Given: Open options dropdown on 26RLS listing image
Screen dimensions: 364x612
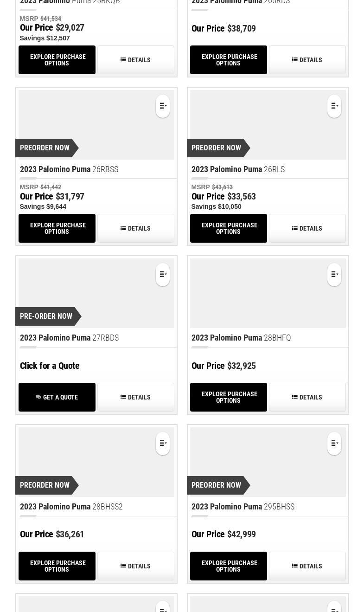Looking at the screenshot, I should 334,106.
